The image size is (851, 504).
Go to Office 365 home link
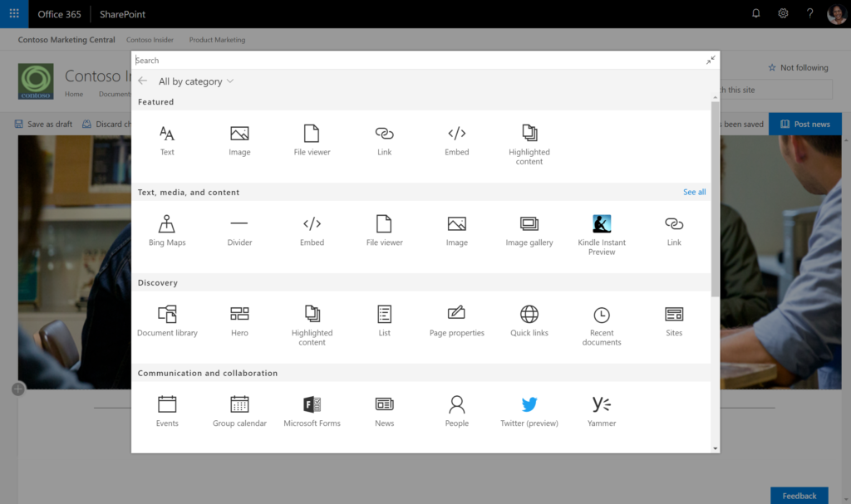59,14
